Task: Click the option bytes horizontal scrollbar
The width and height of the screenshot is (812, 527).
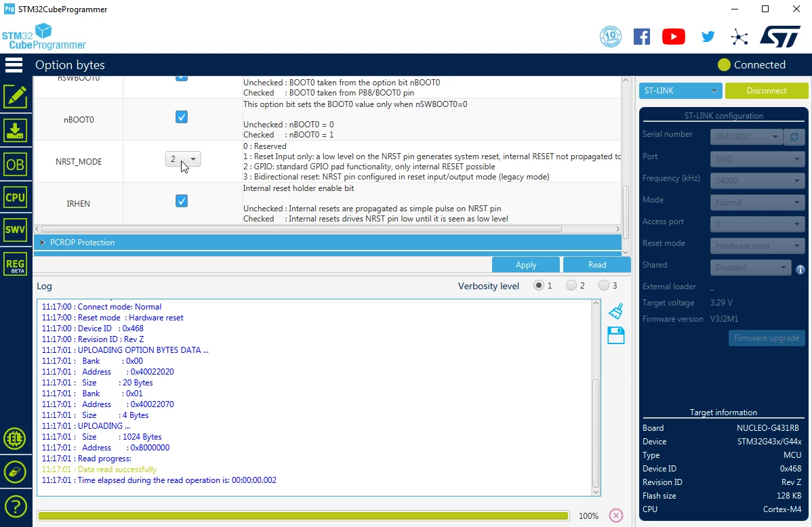Action: point(302,229)
